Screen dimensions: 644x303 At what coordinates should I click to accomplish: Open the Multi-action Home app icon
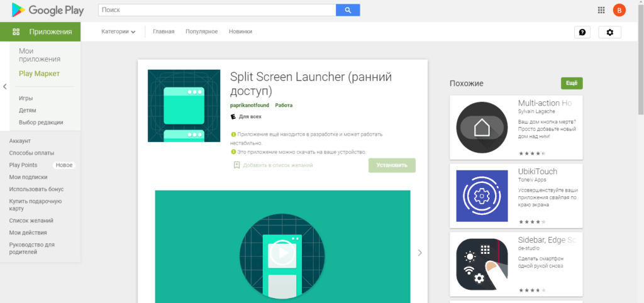482,128
